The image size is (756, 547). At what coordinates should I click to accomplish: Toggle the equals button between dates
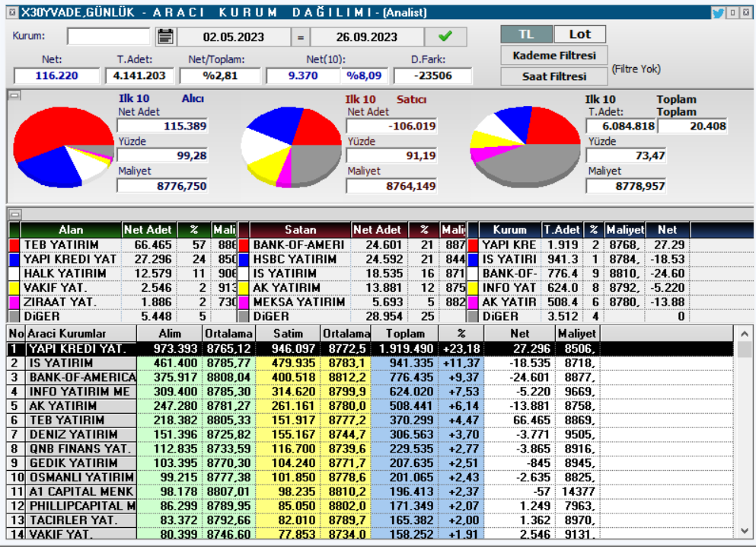(x=301, y=37)
